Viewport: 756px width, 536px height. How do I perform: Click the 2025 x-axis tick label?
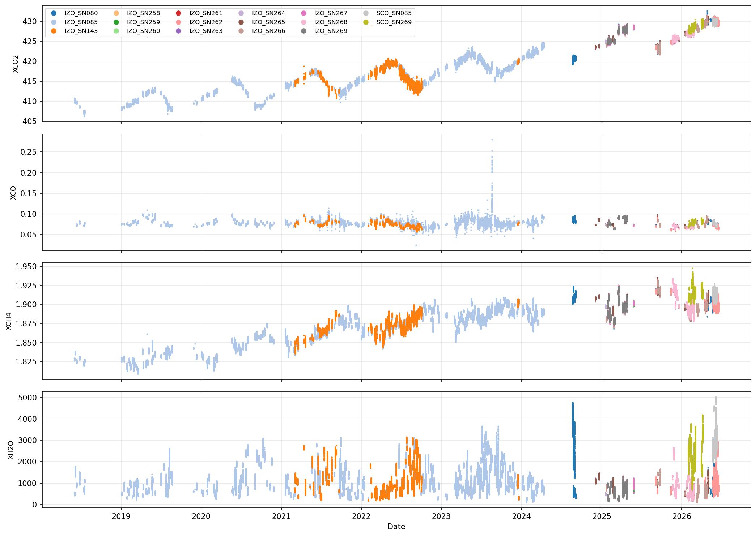602,516
